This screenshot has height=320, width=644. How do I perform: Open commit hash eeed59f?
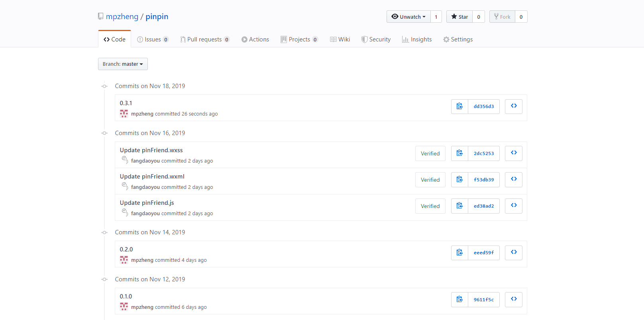click(x=484, y=253)
